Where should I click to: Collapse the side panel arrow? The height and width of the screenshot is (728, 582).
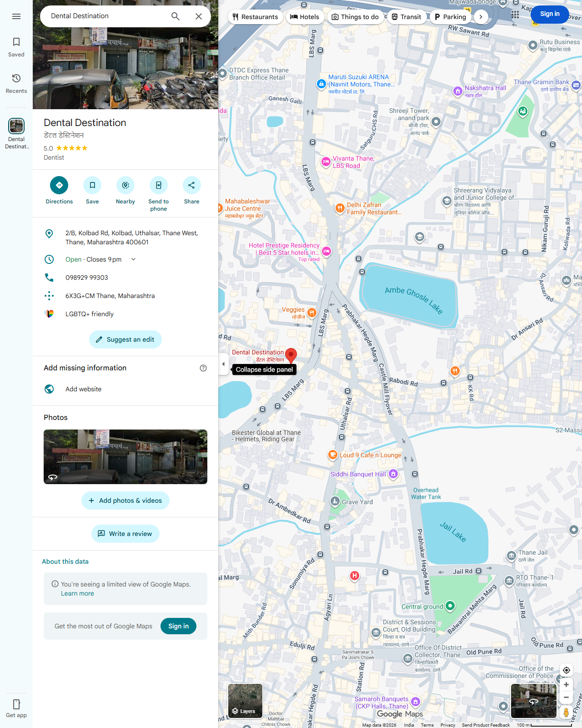(x=223, y=364)
